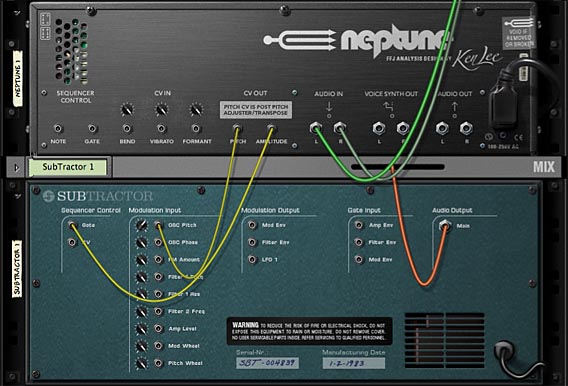
Task: Click SubTractor FM Amount modulation input jack
Action: click(x=158, y=259)
